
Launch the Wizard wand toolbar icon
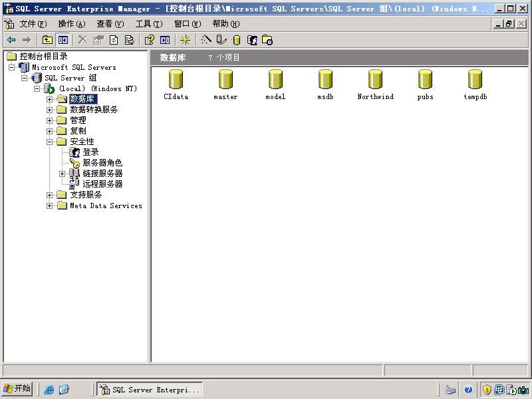click(x=206, y=40)
